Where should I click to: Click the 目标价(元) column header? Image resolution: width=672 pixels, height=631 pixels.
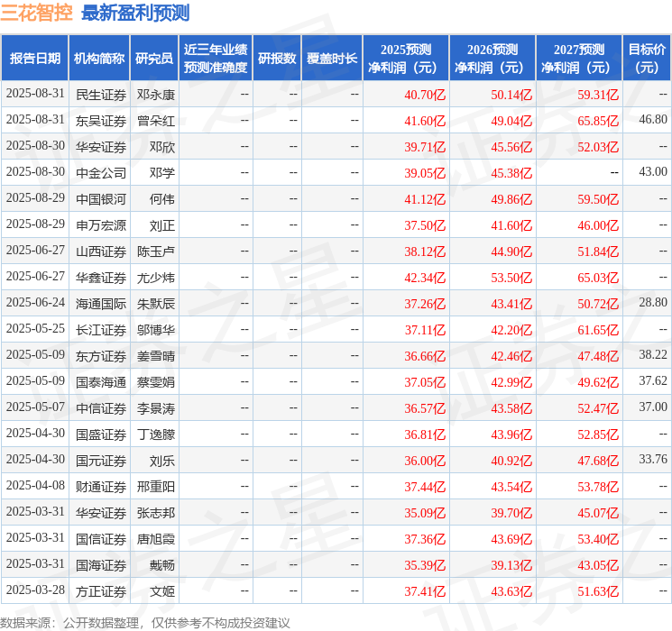(x=647, y=59)
